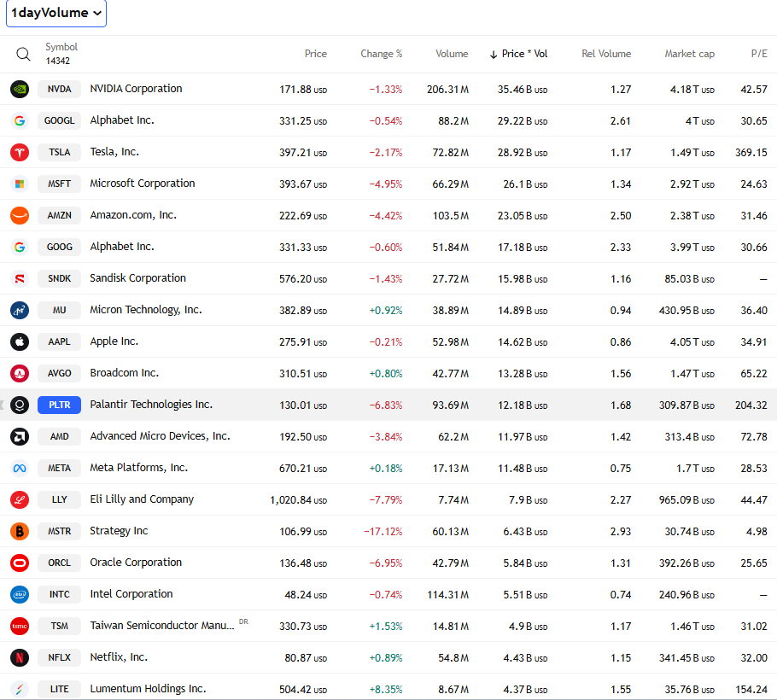Click the Symbol column header
This screenshot has width=777, height=700.
pos(61,47)
